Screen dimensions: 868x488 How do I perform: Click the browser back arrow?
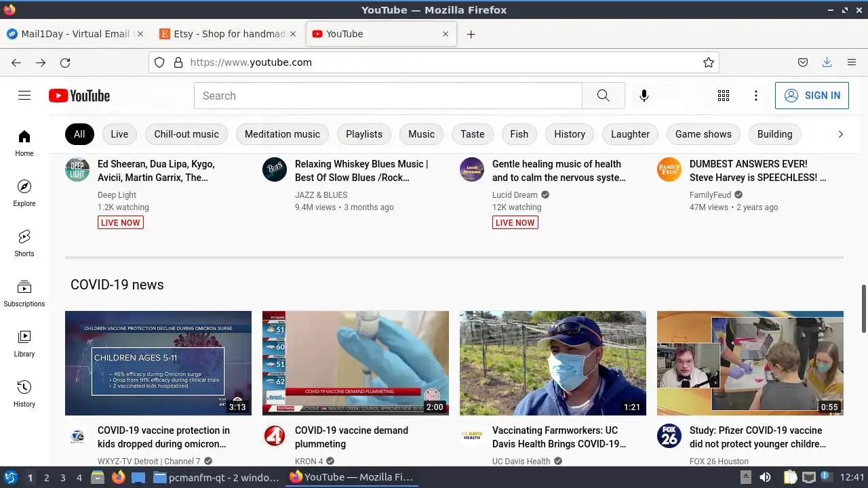(16, 62)
